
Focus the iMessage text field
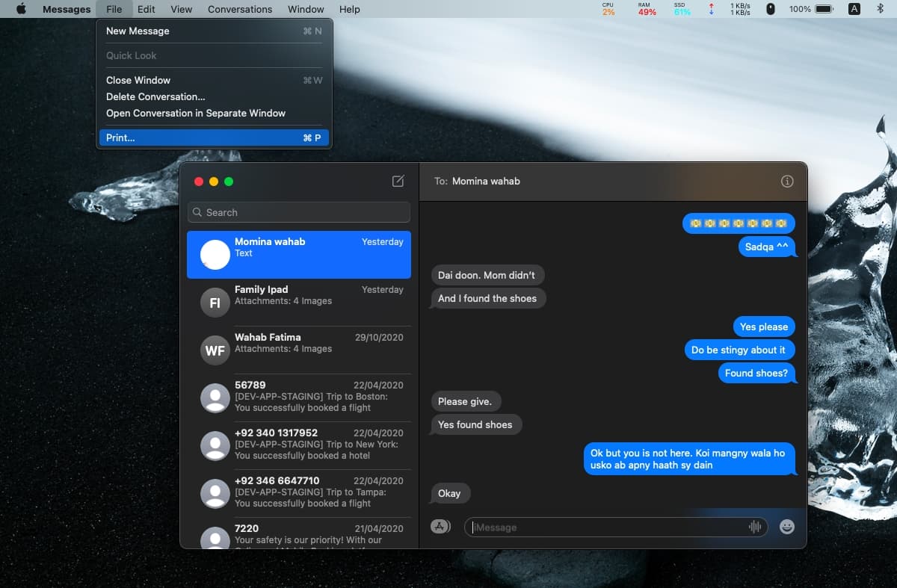605,527
